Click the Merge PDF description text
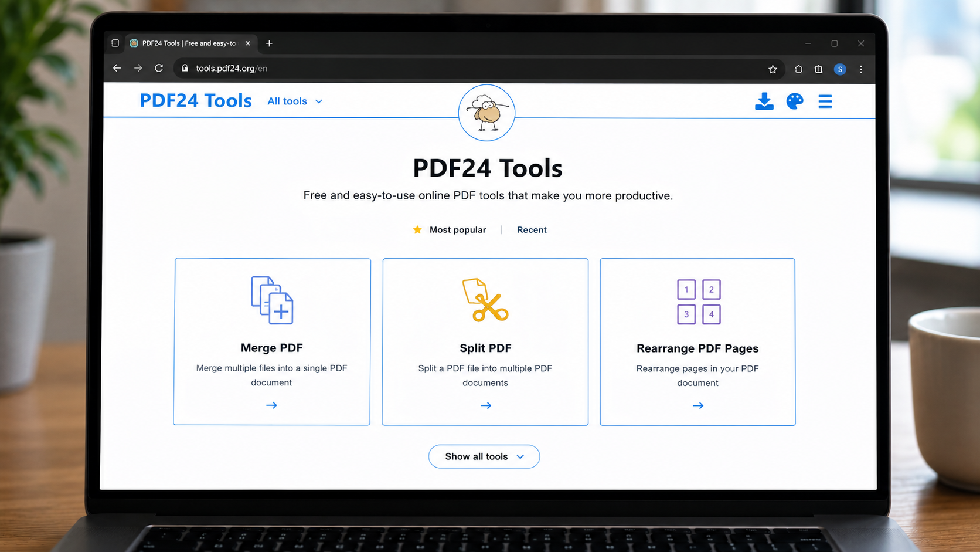 pyautogui.click(x=271, y=375)
